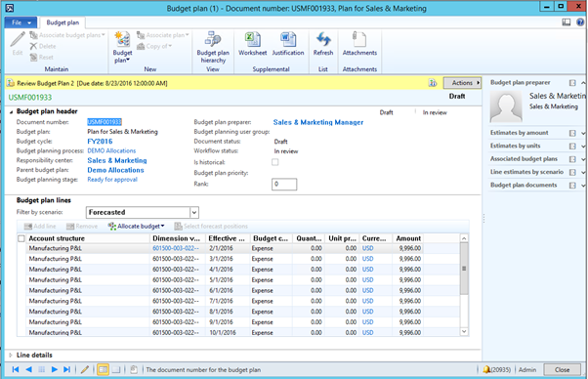Select the Budget plan ribbon tab

point(63,22)
